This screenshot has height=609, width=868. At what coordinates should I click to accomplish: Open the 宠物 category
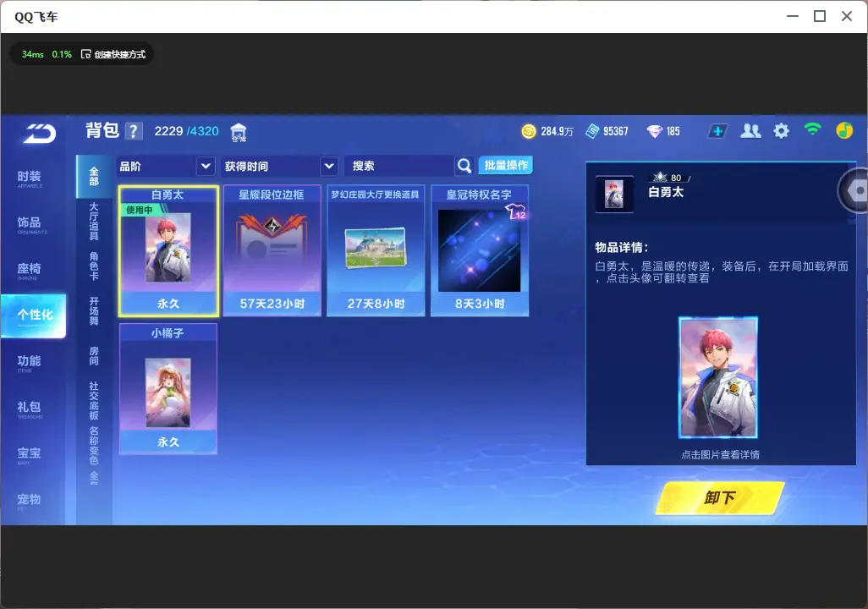pyautogui.click(x=30, y=501)
